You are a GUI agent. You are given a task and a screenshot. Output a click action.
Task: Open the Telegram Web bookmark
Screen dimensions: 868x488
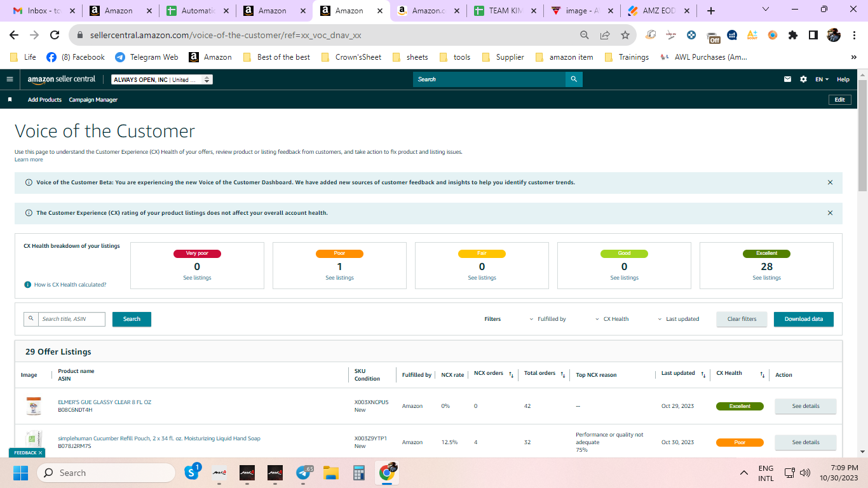(x=147, y=57)
